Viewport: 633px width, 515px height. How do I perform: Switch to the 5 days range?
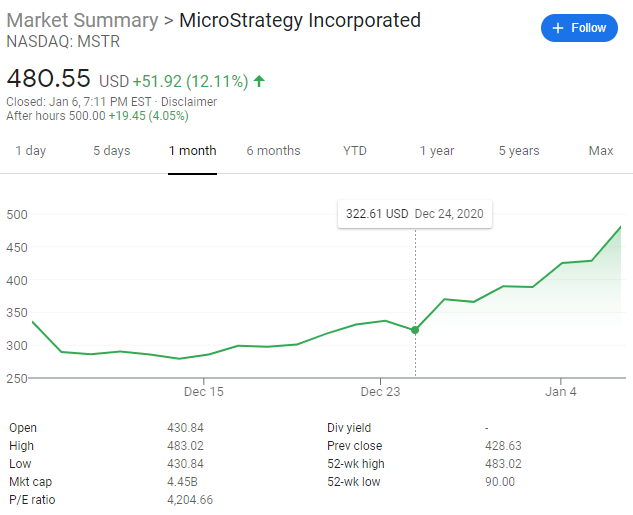point(112,151)
